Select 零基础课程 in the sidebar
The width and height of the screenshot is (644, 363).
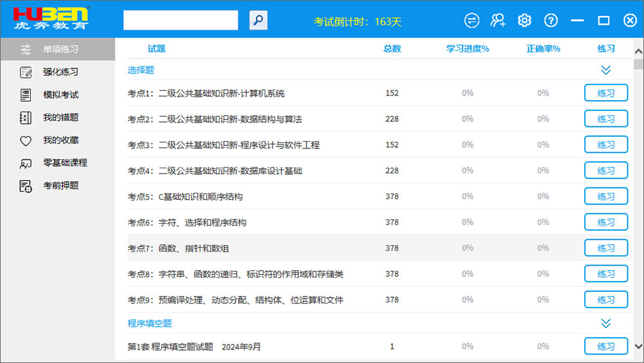[64, 163]
